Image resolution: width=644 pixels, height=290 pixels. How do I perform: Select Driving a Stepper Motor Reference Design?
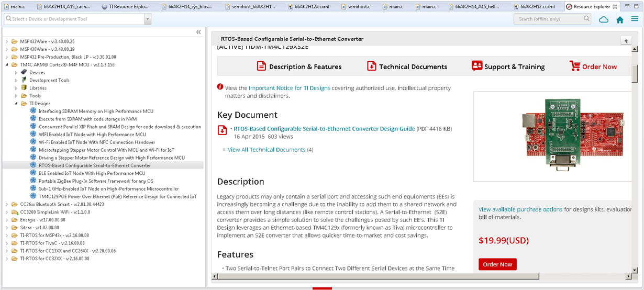coord(112,158)
